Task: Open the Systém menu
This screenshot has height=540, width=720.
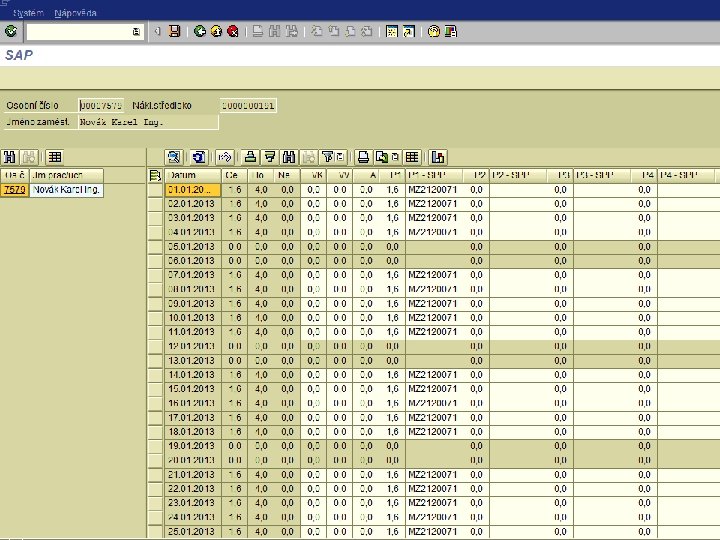Action: [27, 13]
